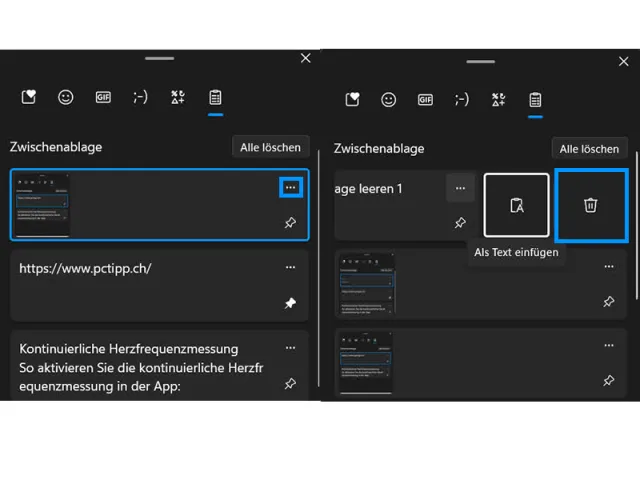Open three-dot menu next to 'age leeren 1'
640x480 pixels.
click(x=460, y=188)
